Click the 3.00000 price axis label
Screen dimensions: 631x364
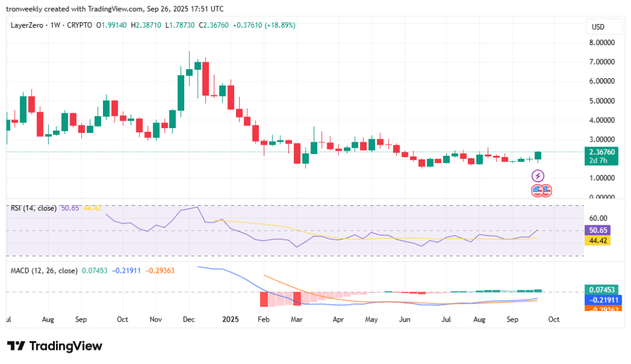[602, 140]
